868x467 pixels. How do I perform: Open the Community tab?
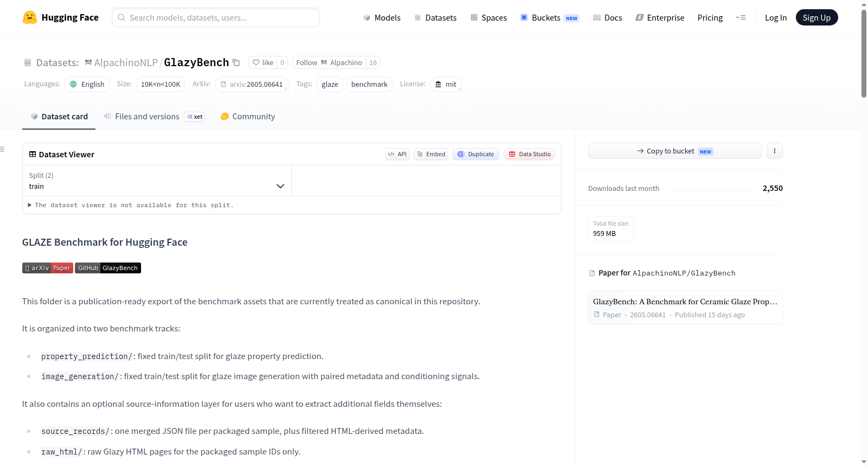248,117
